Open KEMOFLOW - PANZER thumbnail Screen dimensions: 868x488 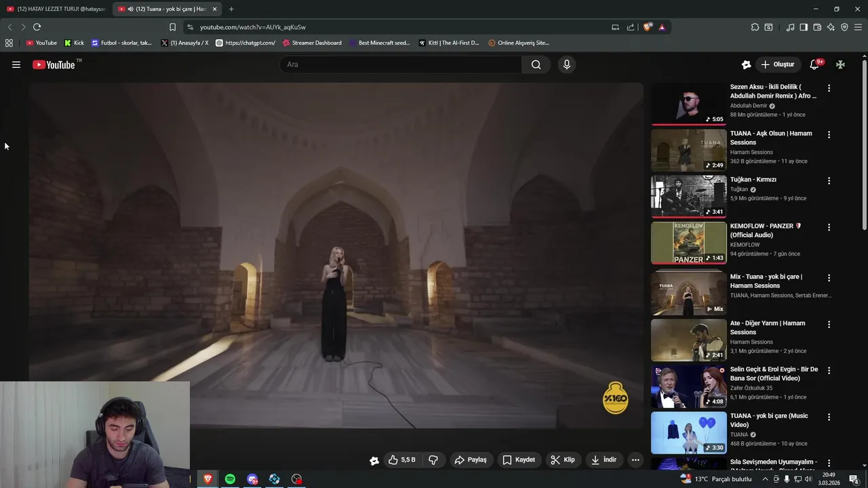point(688,243)
